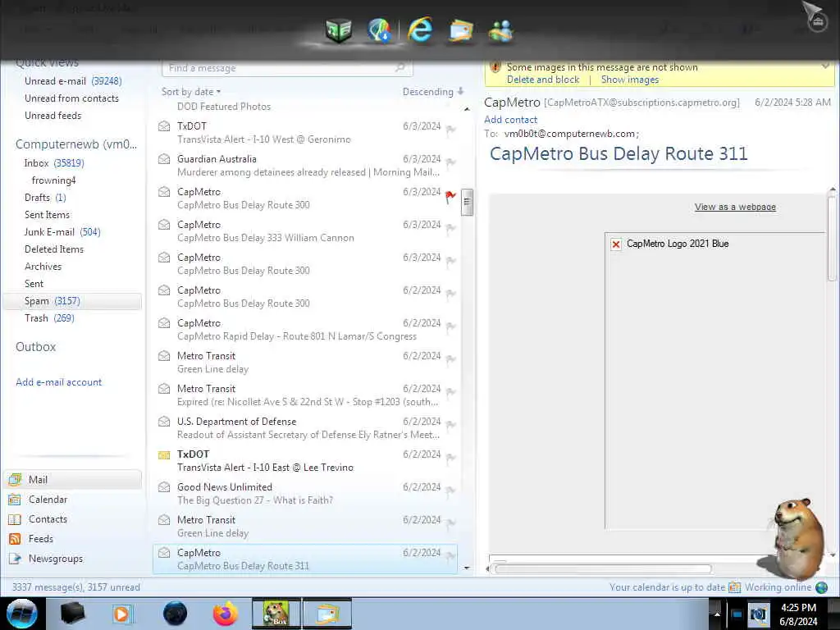The image size is (840, 630).
Task: Click Add e-mail account link
Action: 58,382
